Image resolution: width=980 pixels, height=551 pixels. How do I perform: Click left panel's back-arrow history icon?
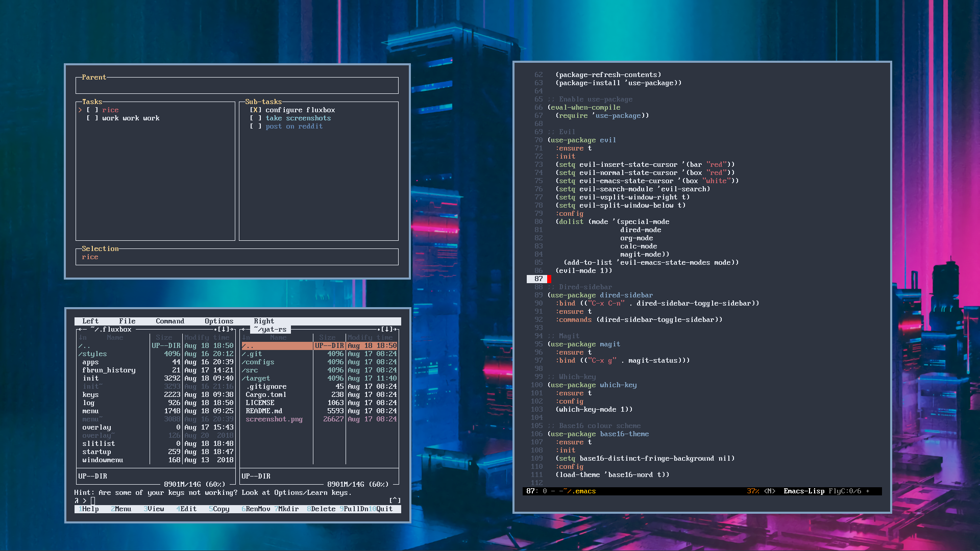pos(80,329)
